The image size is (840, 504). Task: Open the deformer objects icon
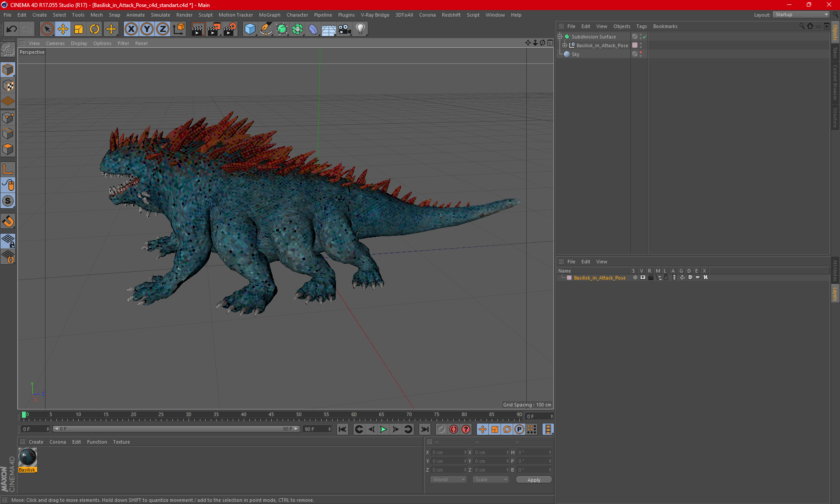click(x=313, y=29)
